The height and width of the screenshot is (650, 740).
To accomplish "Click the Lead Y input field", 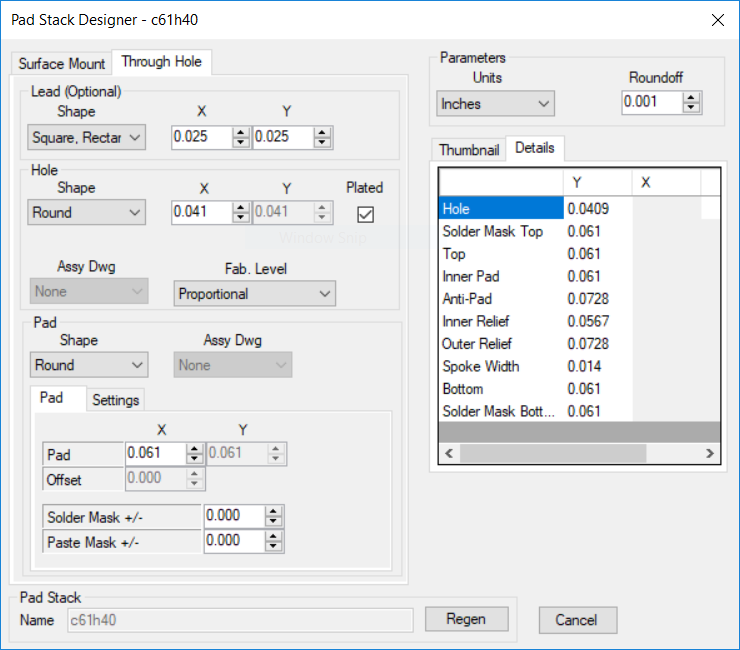I will coord(284,137).
